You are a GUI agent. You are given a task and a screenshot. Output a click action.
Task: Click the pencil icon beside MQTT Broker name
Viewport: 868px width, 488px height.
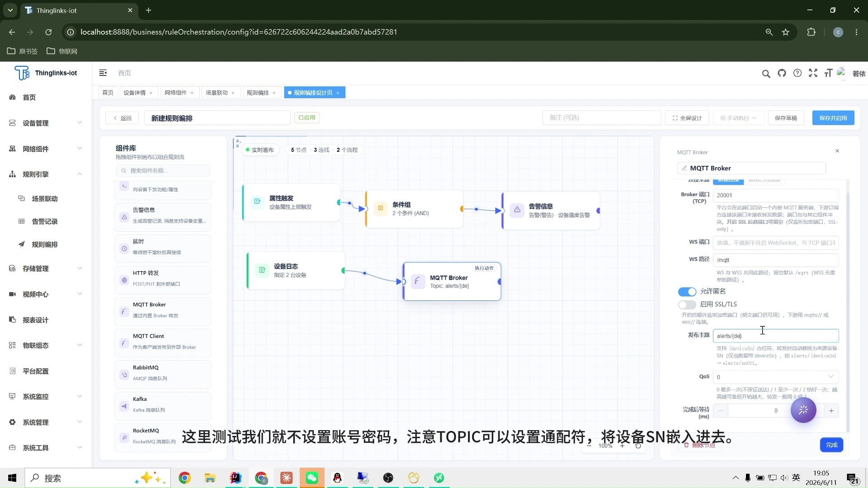[x=684, y=168]
